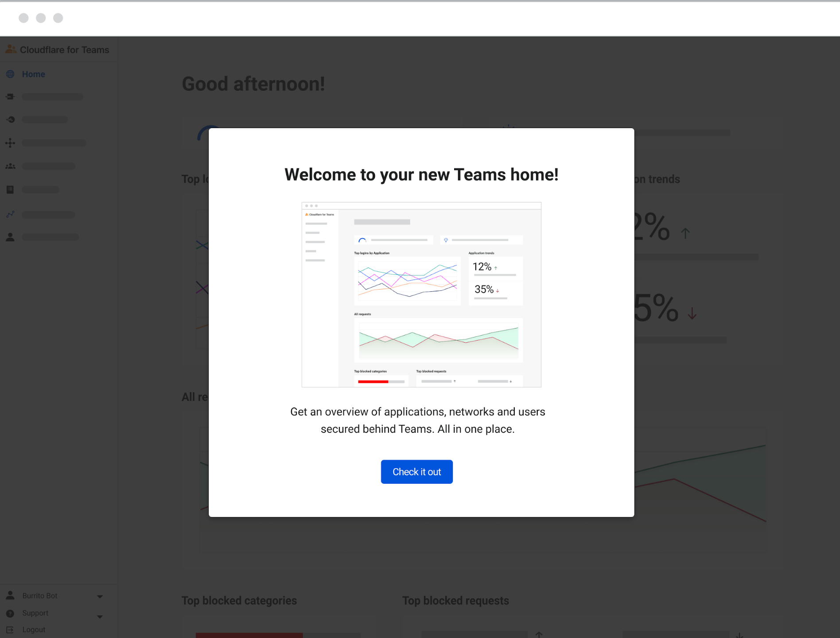Click the Logout arrow icon

click(x=10, y=630)
